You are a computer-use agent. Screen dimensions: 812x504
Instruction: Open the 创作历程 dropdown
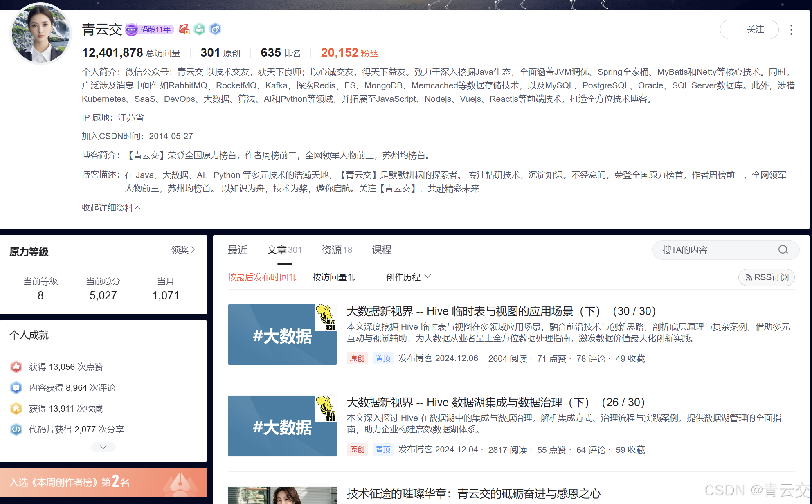point(408,277)
